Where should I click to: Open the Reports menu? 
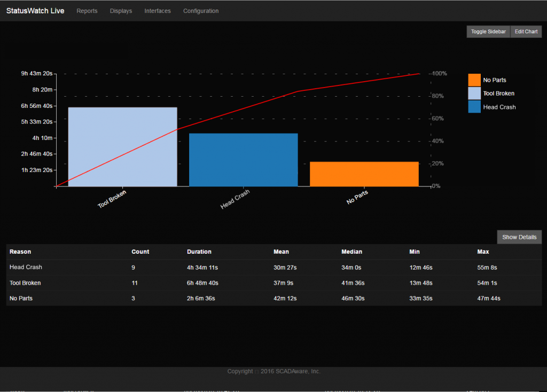click(x=87, y=11)
